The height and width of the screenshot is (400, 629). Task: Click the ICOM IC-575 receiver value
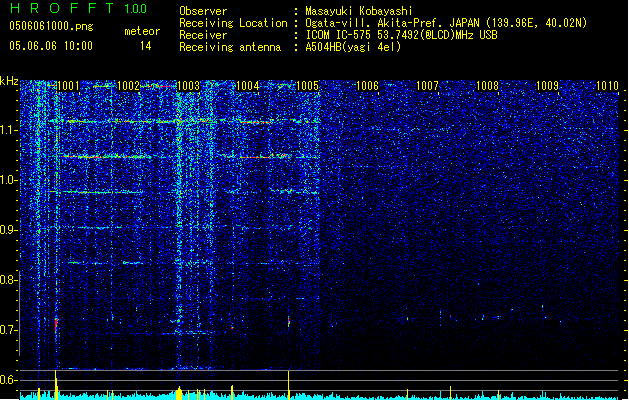point(402,35)
